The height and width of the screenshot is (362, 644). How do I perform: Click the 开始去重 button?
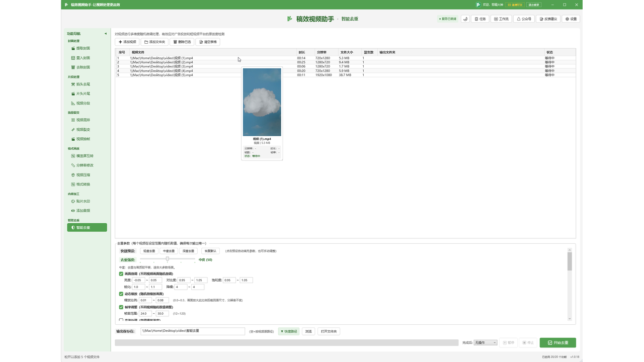point(558,342)
